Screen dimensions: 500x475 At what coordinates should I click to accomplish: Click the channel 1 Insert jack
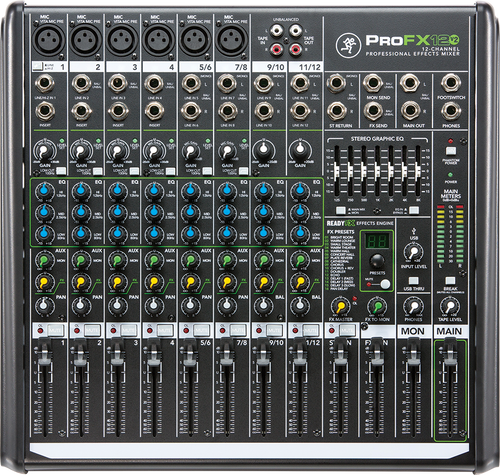click(x=45, y=111)
